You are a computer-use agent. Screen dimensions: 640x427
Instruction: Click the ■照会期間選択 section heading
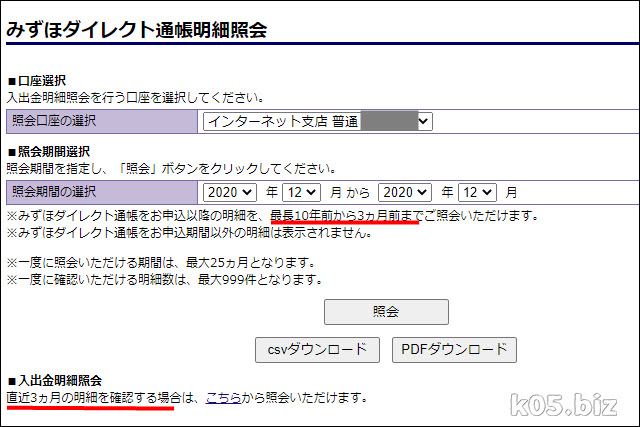pos(49,152)
